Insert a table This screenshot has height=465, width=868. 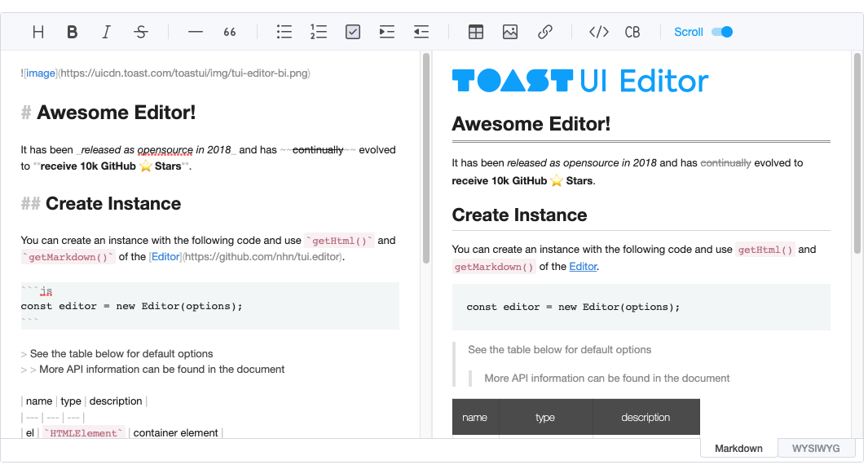[x=476, y=32]
